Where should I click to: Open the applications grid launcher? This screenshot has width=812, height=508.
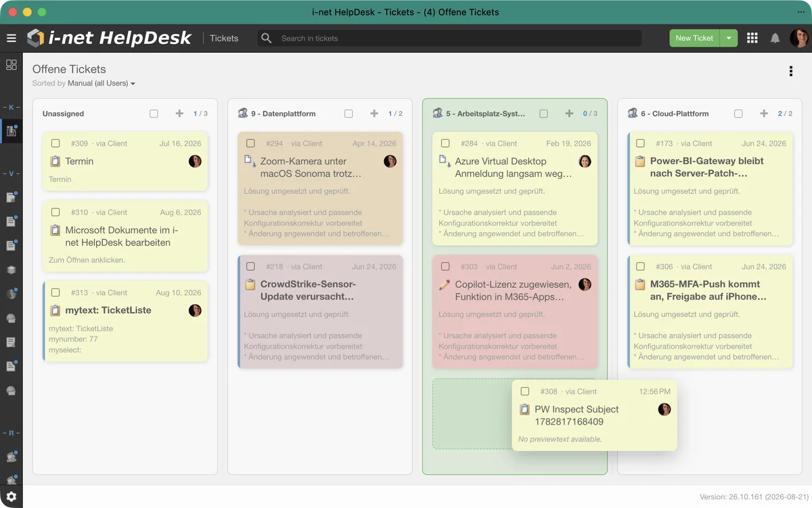coord(752,38)
